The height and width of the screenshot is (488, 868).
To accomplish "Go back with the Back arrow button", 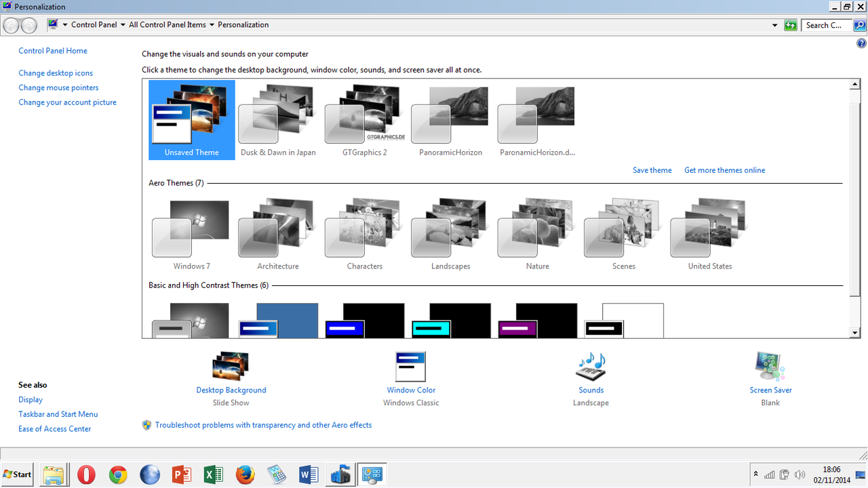I will click(x=12, y=25).
